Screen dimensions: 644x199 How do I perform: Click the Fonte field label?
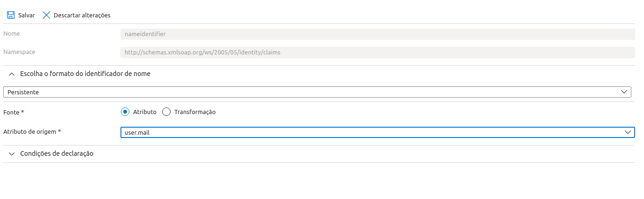[11, 112]
